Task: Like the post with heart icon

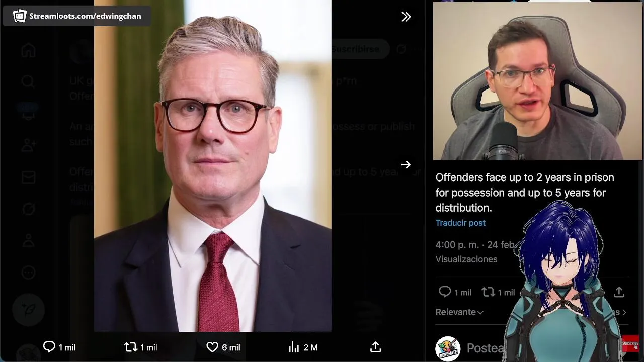Action: coord(212,347)
